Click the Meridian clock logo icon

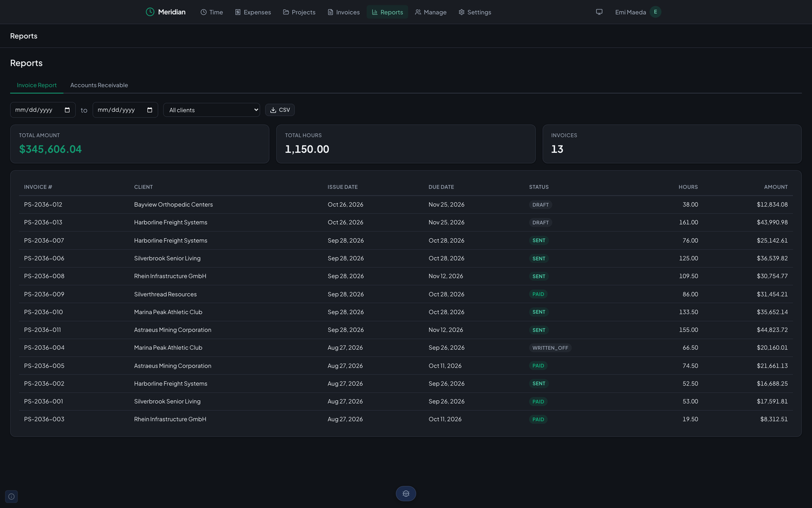[x=150, y=12]
